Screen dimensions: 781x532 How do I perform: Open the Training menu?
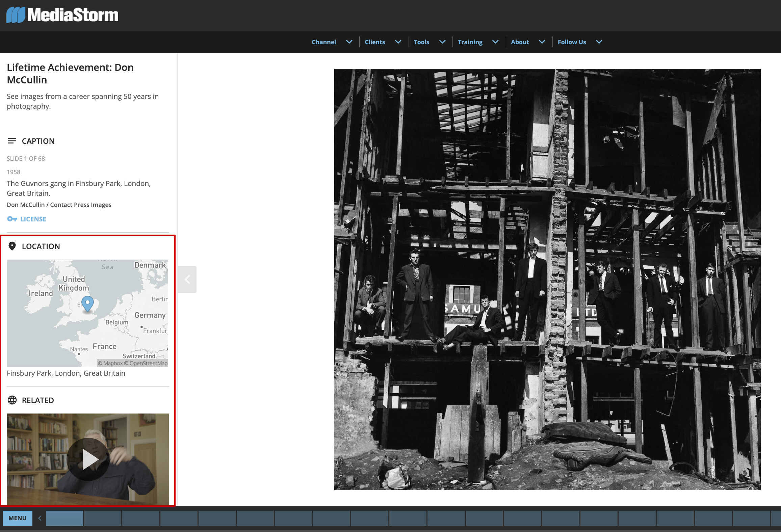470,42
